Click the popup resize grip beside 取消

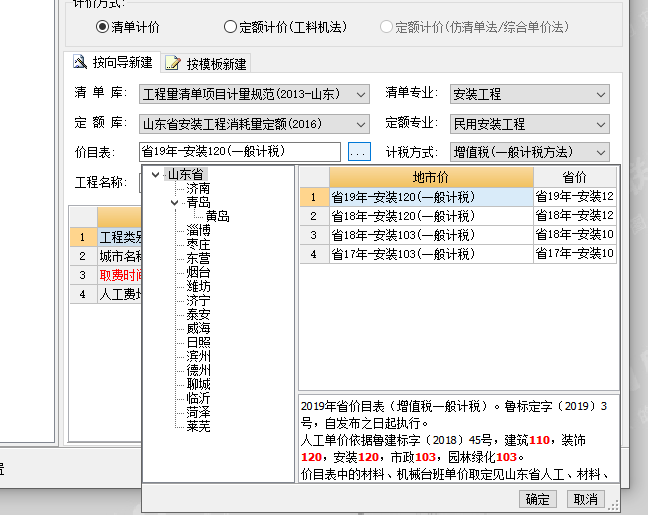(613, 505)
